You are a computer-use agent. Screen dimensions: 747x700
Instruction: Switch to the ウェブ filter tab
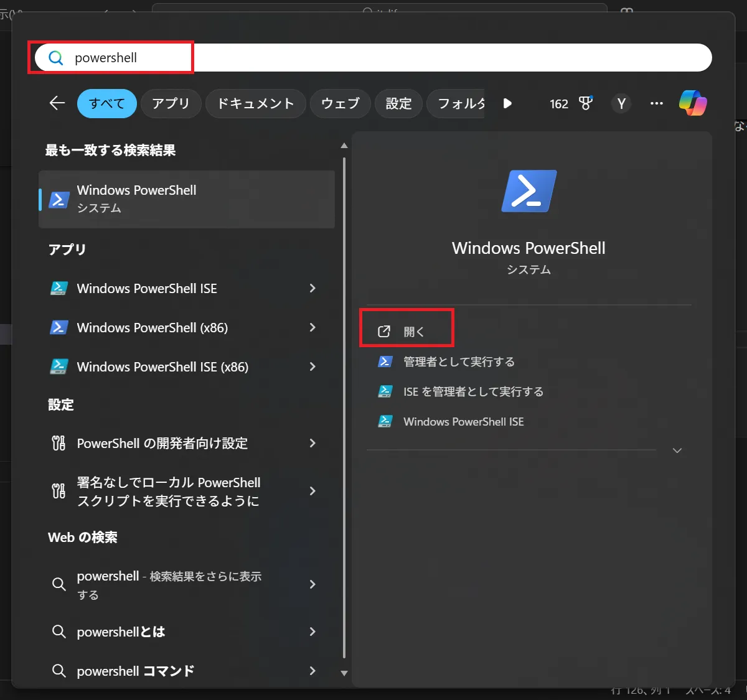(340, 103)
